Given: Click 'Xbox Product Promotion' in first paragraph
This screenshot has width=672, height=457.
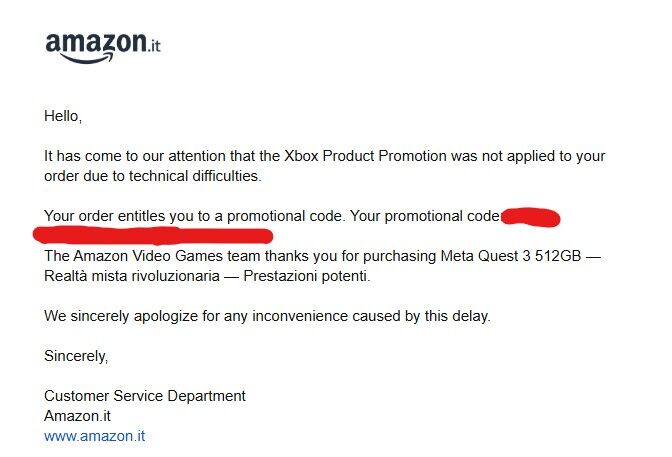Looking at the screenshot, I should [x=366, y=156].
